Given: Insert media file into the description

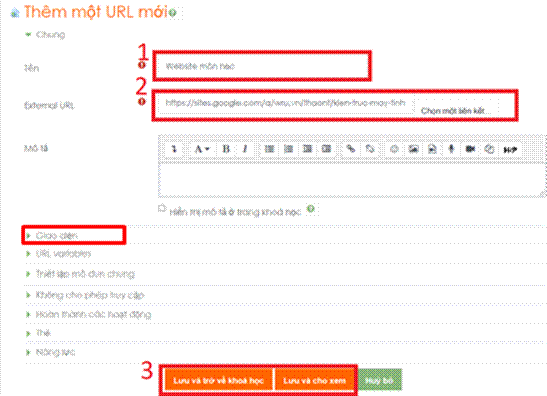Looking at the screenshot, I should coord(432,149).
